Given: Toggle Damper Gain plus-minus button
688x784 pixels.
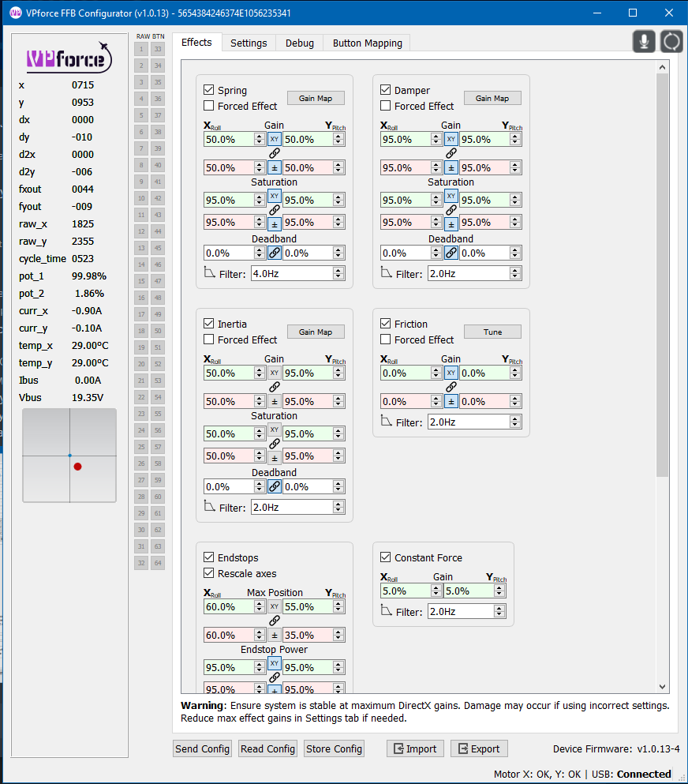Looking at the screenshot, I should 451,167.
